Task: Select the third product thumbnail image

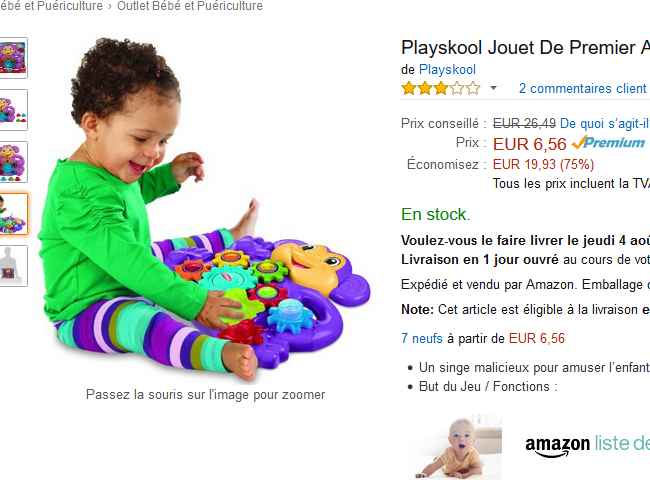Action: pyautogui.click(x=13, y=162)
